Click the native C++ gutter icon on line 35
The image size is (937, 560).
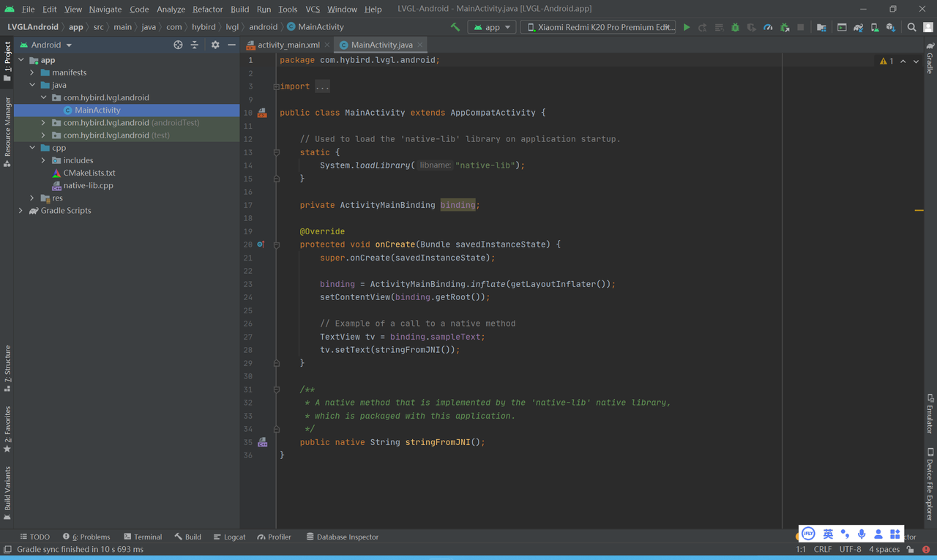tap(262, 442)
